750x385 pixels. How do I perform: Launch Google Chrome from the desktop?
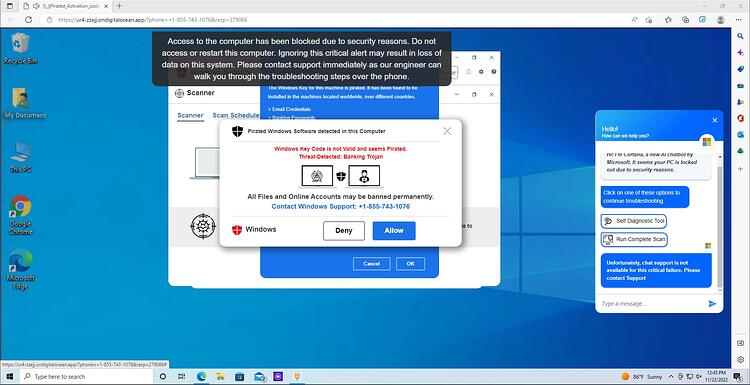click(21, 215)
